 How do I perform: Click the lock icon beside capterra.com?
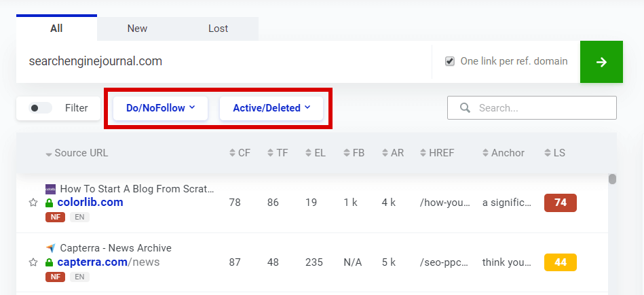50,262
